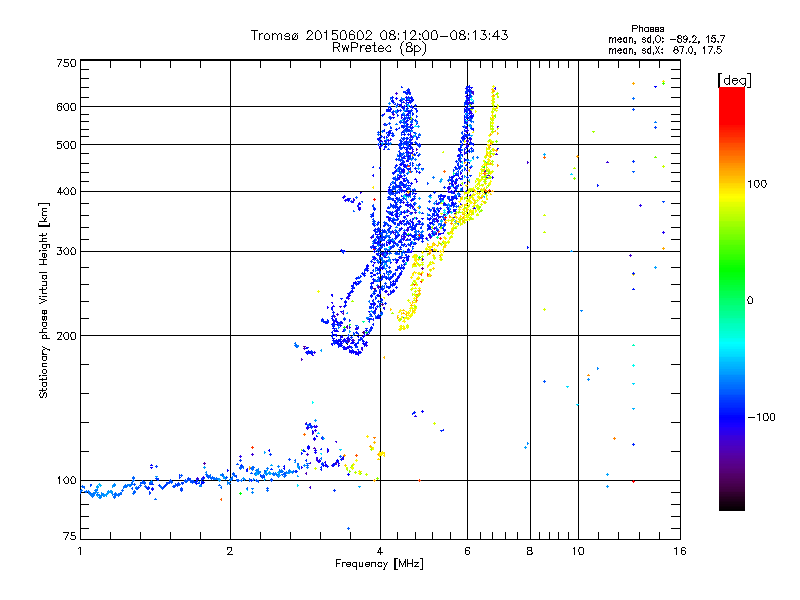Image resolution: width=800 pixels, height=600 pixels.
Task: Click the y-axis tick label '300'
Action: [66, 251]
